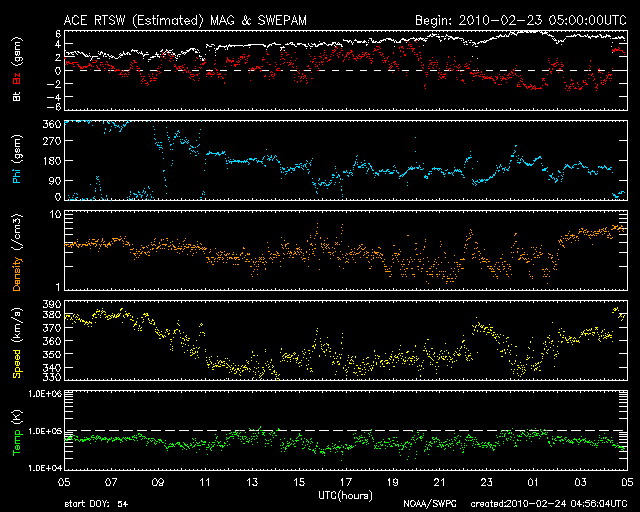Click the '1.0E+04' temperature tick label
Image resolution: width=640 pixels, height=512 pixels.
point(45,468)
